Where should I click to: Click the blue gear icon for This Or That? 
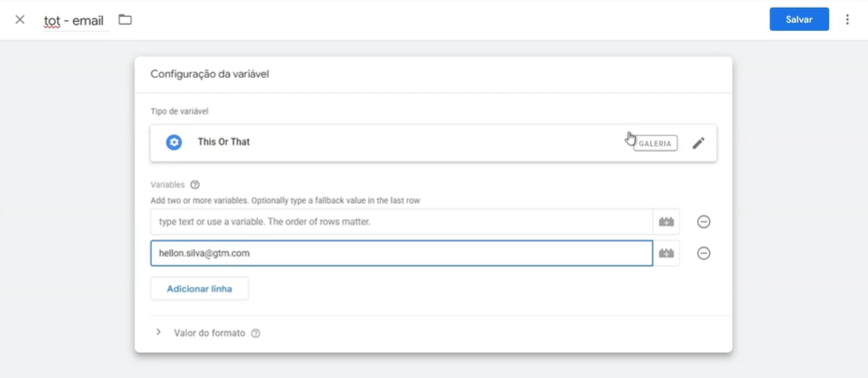point(174,142)
